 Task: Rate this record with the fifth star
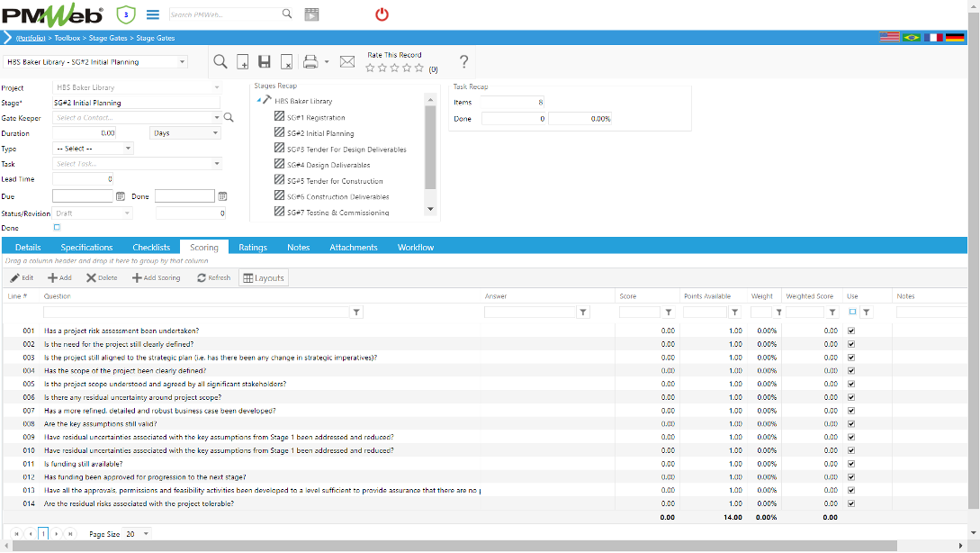click(x=418, y=68)
